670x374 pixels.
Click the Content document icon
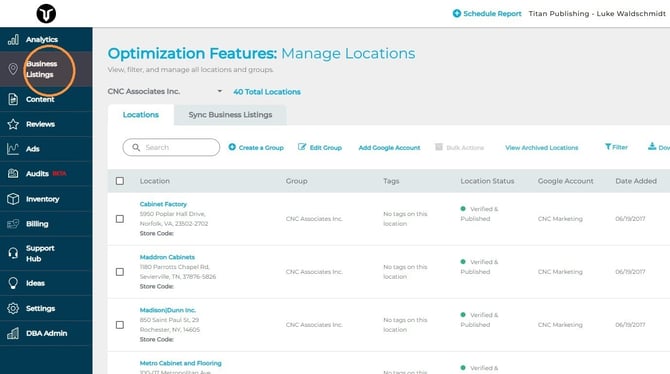point(13,99)
